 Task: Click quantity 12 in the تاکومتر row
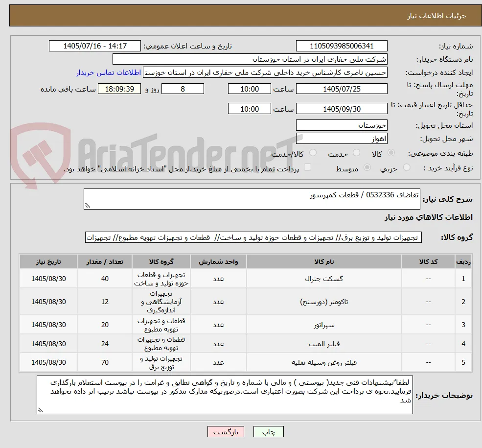(x=105, y=302)
